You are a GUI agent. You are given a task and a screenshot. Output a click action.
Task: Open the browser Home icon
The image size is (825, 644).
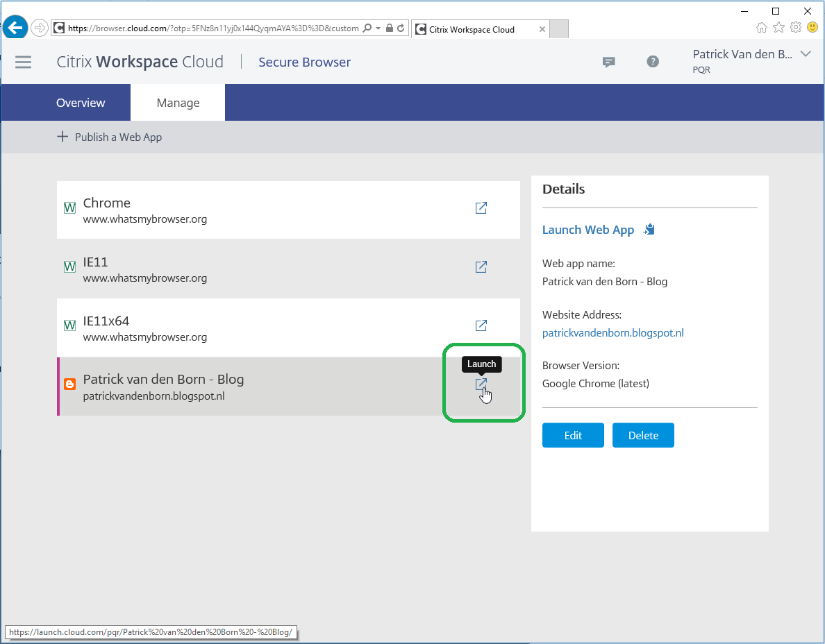761,27
